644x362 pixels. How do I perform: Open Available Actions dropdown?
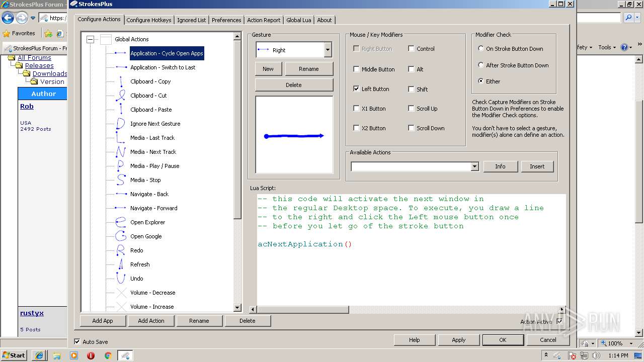point(474,166)
